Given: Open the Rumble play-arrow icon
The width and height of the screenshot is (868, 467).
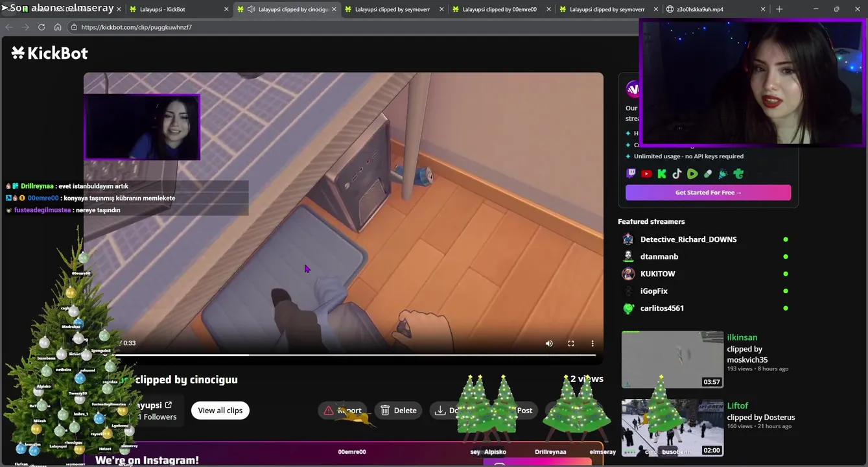Looking at the screenshot, I should (692, 174).
